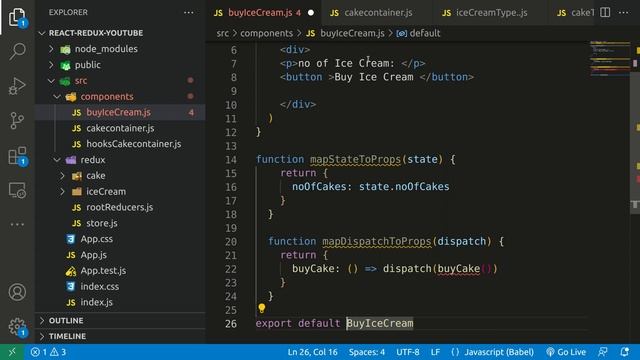Viewport: 640px width, 360px height.
Task: Open the feedback icon in status bar
Action: pos(602,352)
